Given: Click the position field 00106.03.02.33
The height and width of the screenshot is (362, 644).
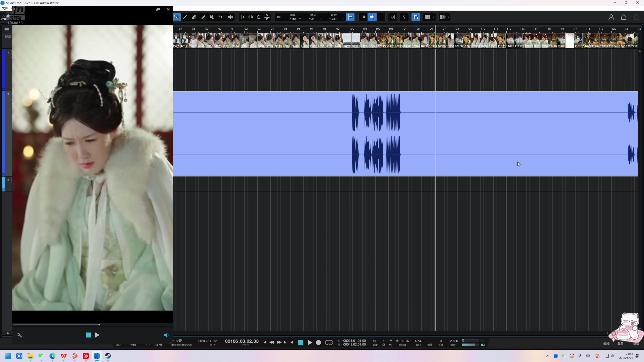Looking at the screenshot, I should click(242, 341).
